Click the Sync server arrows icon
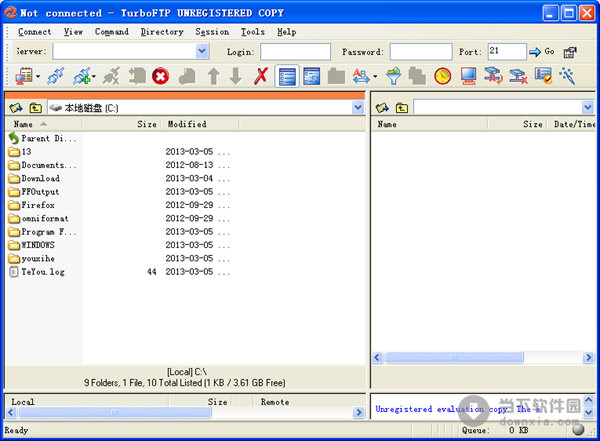 tap(493, 76)
